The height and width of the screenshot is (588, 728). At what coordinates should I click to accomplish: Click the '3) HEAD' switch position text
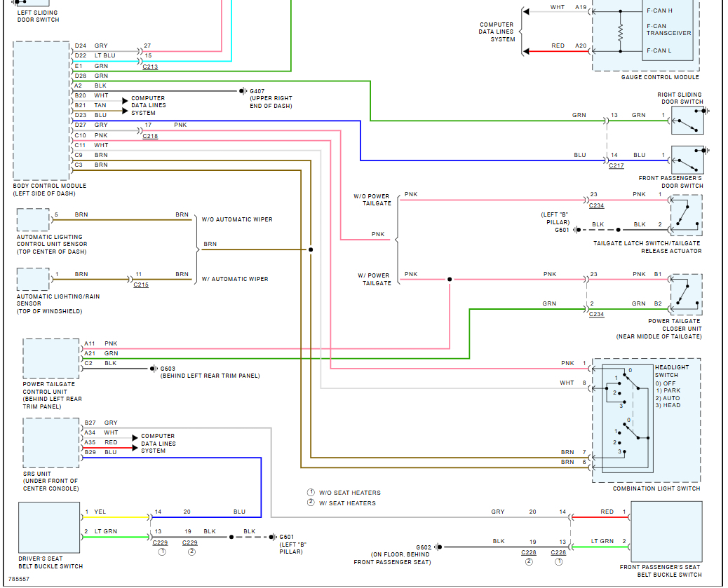(668, 406)
